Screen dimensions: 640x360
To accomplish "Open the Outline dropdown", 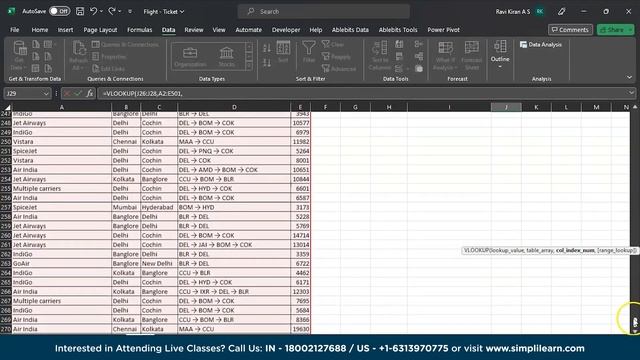I will pos(500,54).
